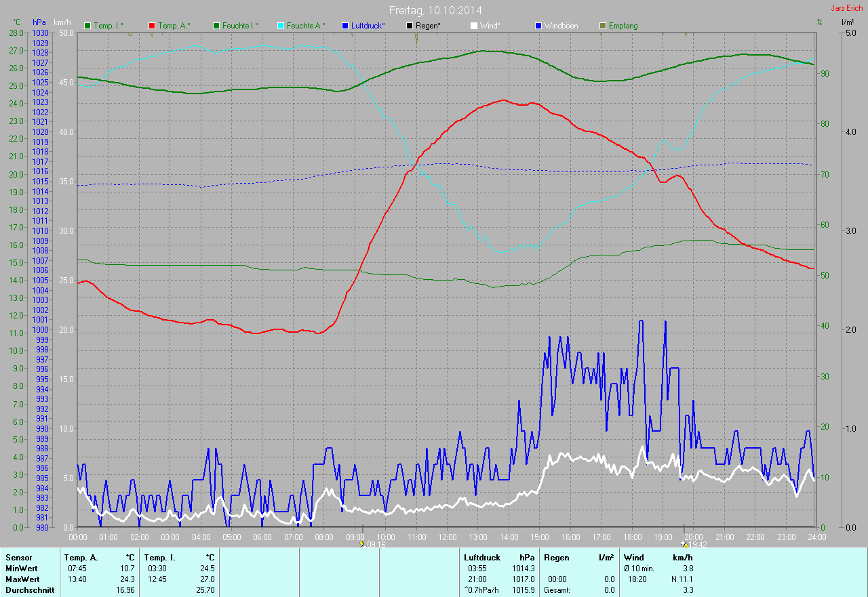Select the hPa axis unit label

click(40, 22)
